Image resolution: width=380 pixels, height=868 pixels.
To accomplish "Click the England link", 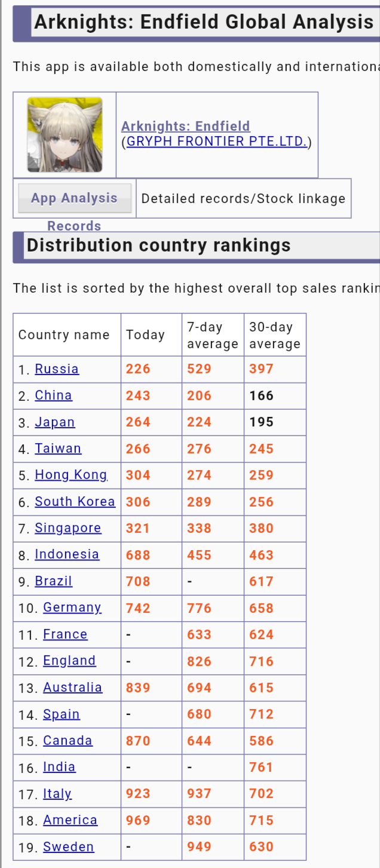I will [x=69, y=660].
